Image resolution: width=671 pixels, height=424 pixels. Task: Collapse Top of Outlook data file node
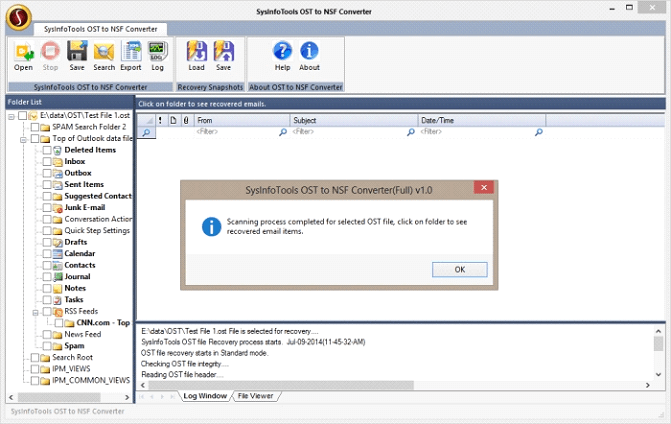coord(24,139)
